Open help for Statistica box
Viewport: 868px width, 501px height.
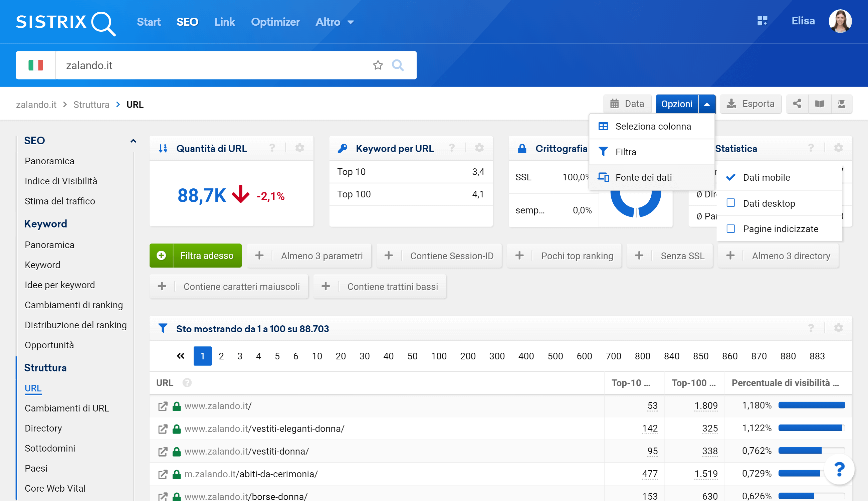[811, 148]
